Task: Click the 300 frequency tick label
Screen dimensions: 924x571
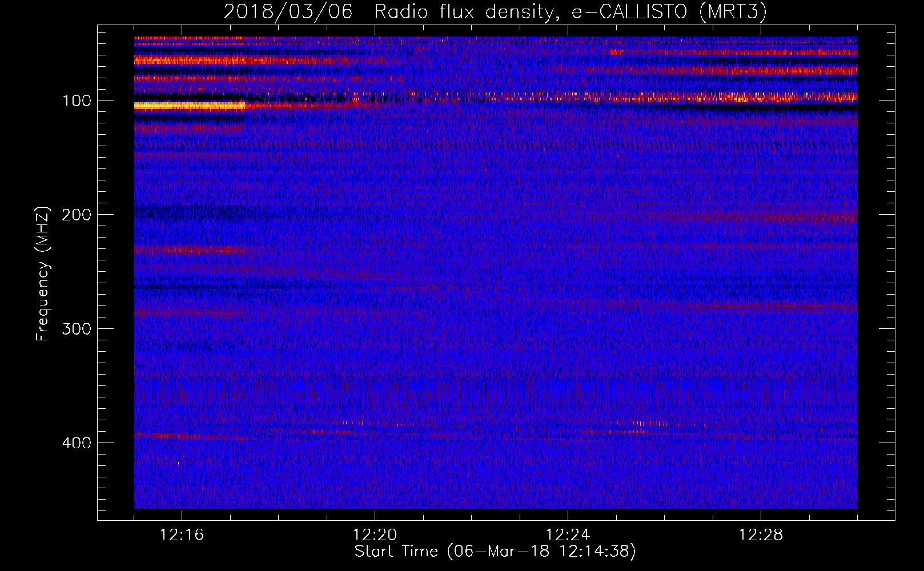Action: [77, 329]
